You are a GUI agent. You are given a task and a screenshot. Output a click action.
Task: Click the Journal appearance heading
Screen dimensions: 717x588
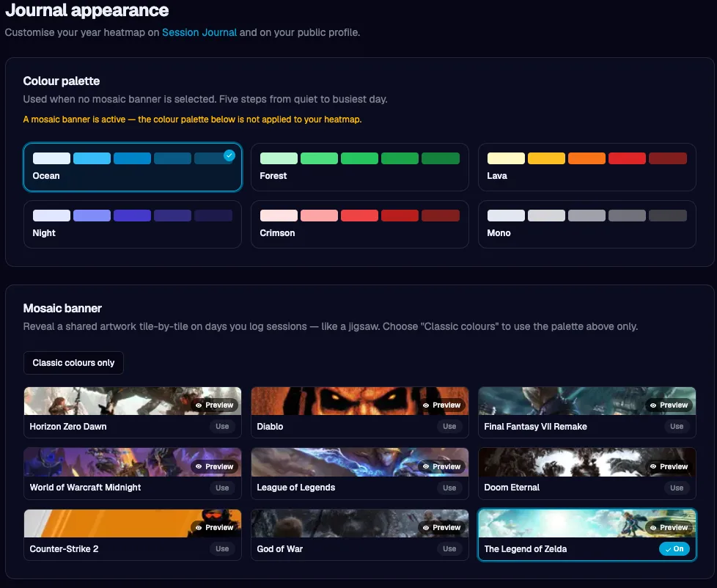87,10
